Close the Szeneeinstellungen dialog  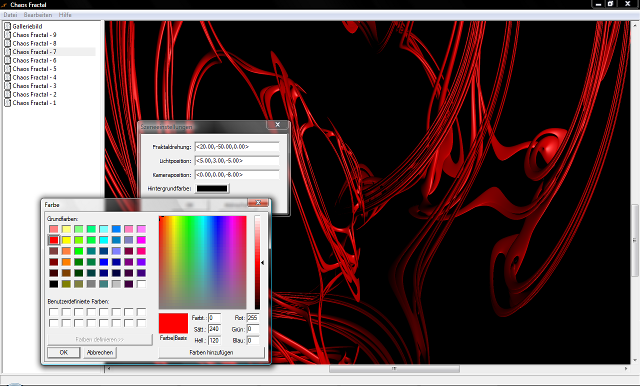pyautogui.click(x=278, y=124)
